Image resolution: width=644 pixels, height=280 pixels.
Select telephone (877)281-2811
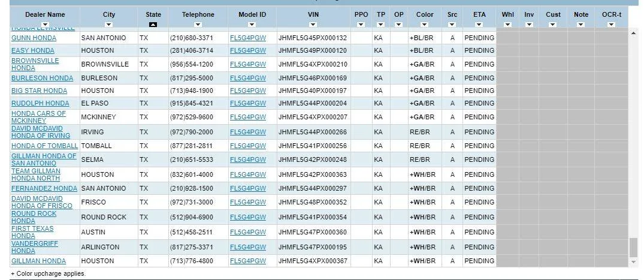(191, 146)
